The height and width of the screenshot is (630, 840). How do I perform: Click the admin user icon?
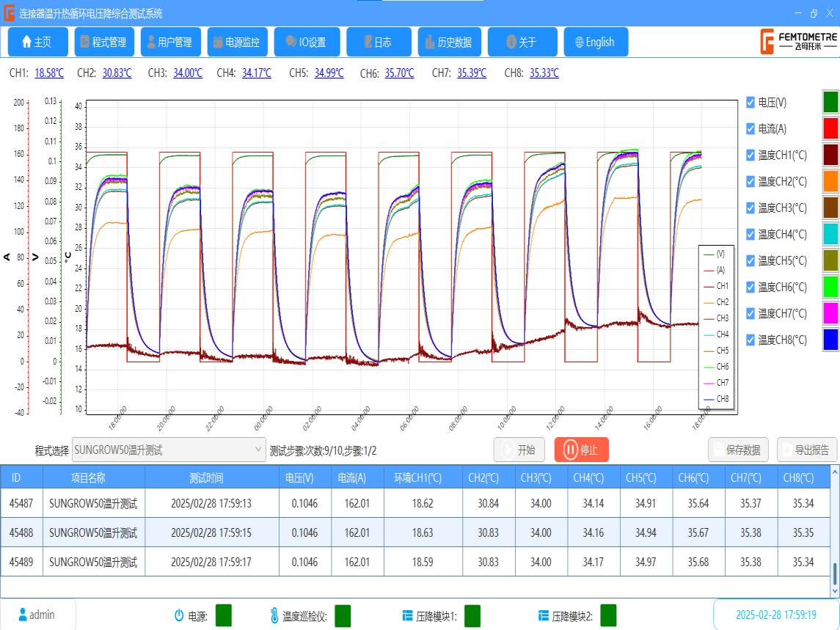pos(23,615)
